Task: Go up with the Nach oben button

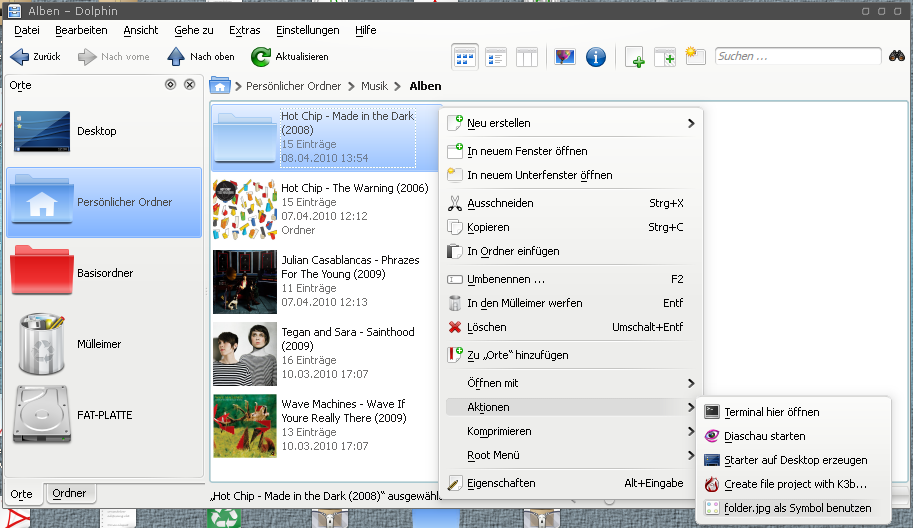Action: pyautogui.click(x=200, y=56)
